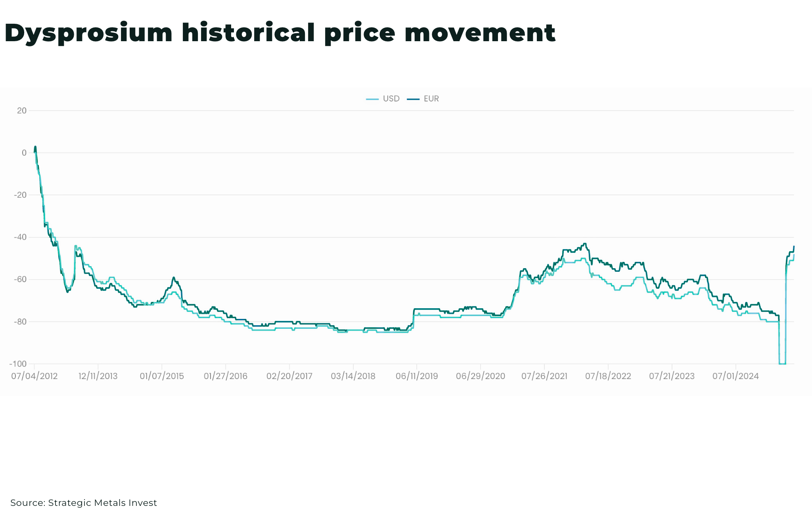The image size is (812, 515).
Task: Select the 06/11/2019 x-axis date label
Action: pyautogui.click(x=417, y=376)
